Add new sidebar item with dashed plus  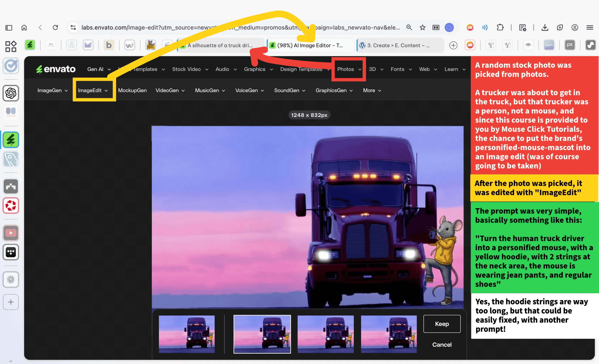(11, 302)
